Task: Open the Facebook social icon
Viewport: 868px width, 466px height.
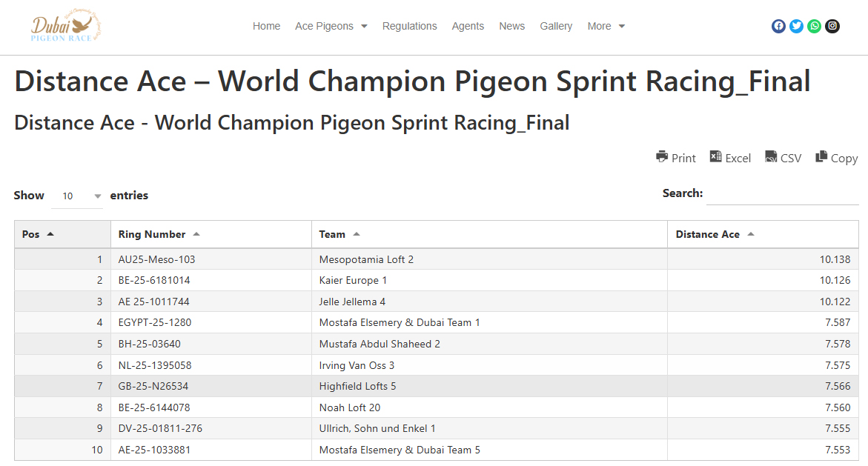Action: [778, 26]
